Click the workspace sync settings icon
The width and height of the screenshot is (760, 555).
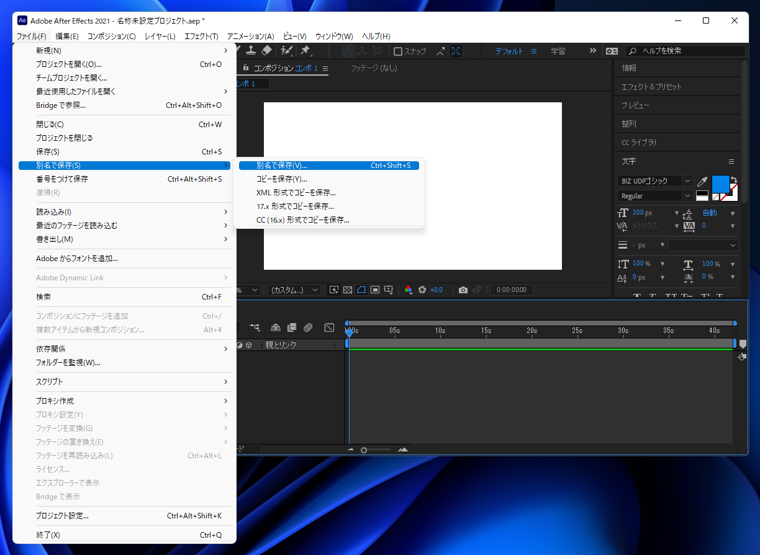[x=612, y=51]
